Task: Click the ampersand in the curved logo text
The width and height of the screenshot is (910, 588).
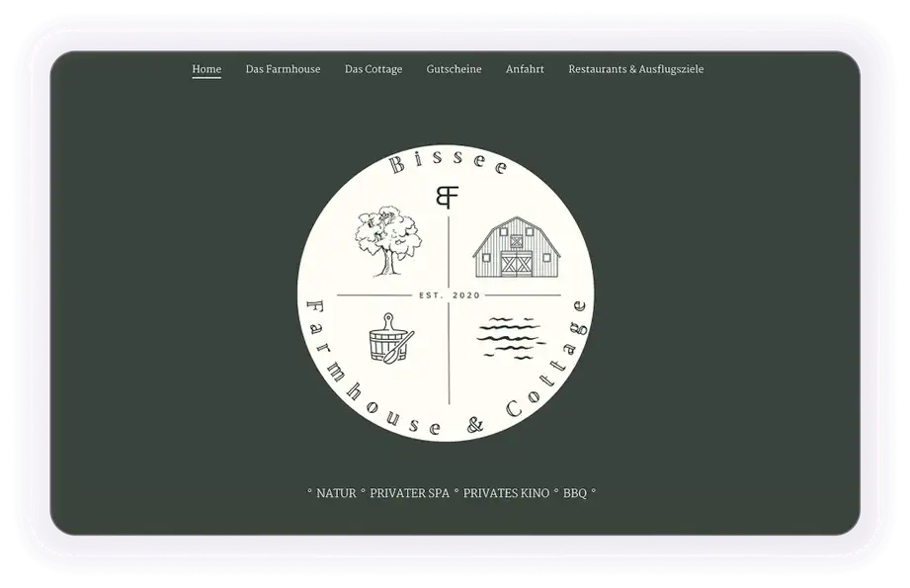Action: (473, 426)
